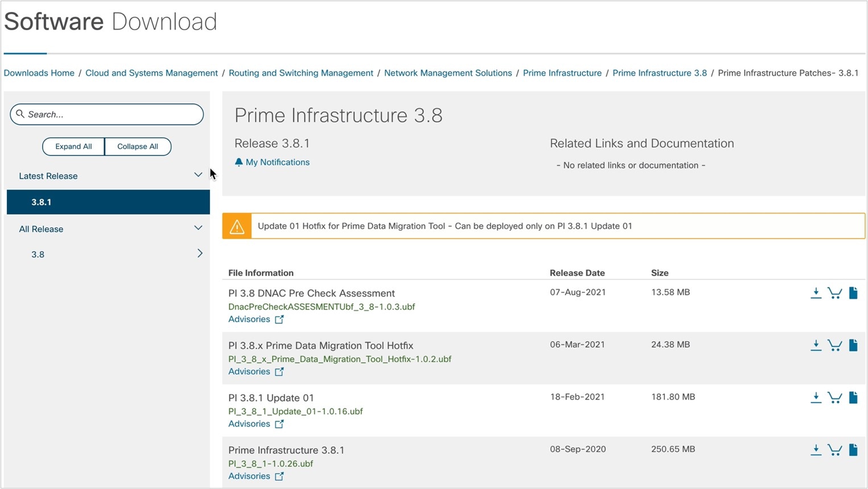Viewport: 868px width, 489px height.
Task: Open Cloud and Systems Management breadcrumb
Action: click(x=151, y=73)
